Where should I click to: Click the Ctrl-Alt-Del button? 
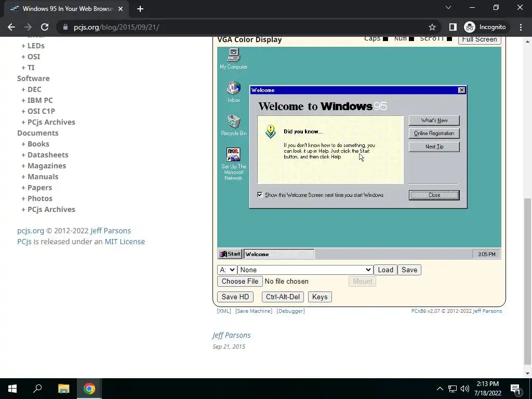click(x=283, y=297)
